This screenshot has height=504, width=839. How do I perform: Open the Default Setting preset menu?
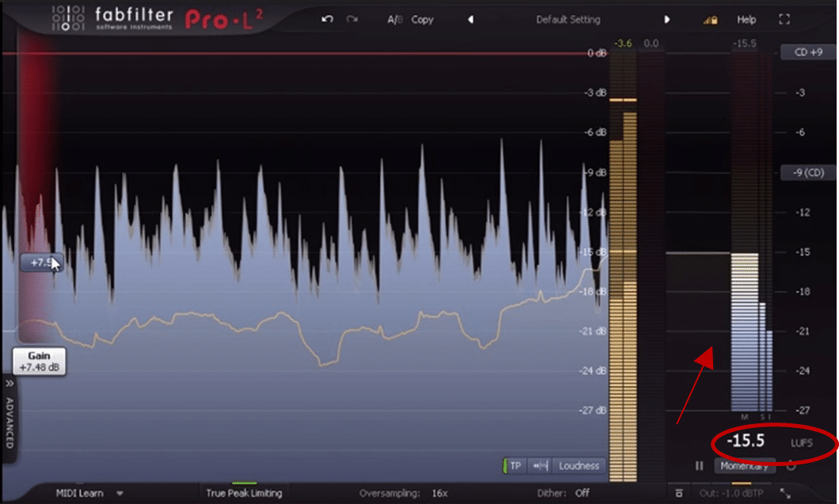[568, 20]
